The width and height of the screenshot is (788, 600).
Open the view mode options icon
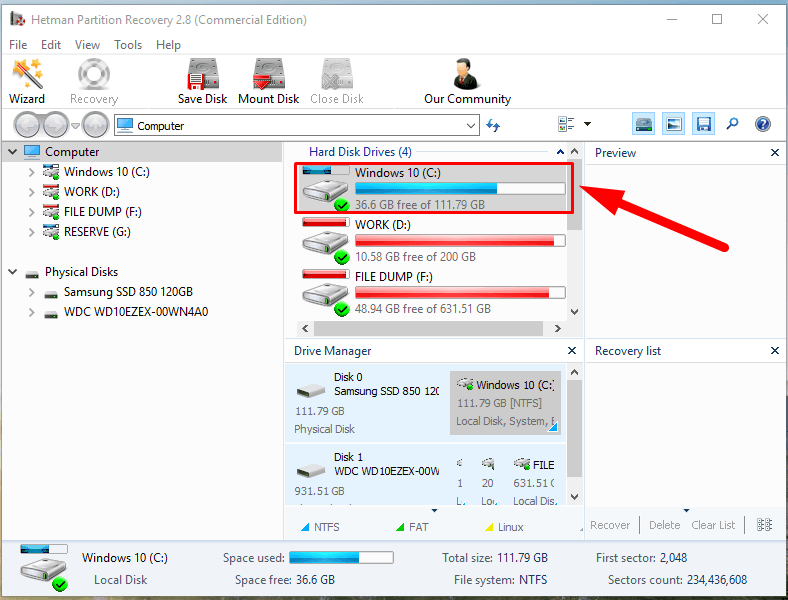(566, 124)
